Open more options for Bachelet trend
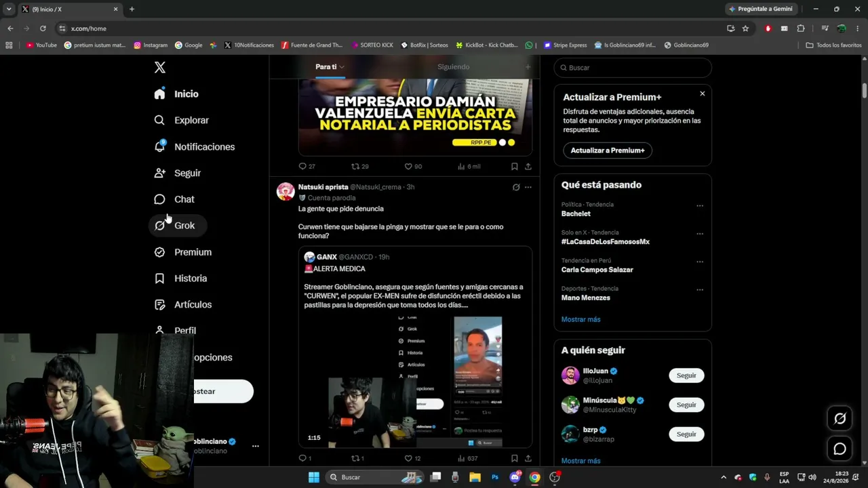This screenshot has width=868, height=488. tap(700, 206)
